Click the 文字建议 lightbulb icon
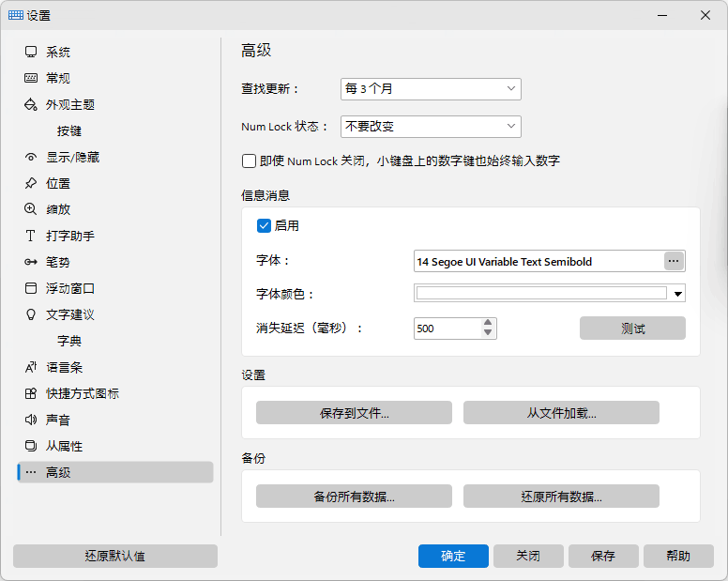This screenshot has height=581, width=728. click(31, 314)
